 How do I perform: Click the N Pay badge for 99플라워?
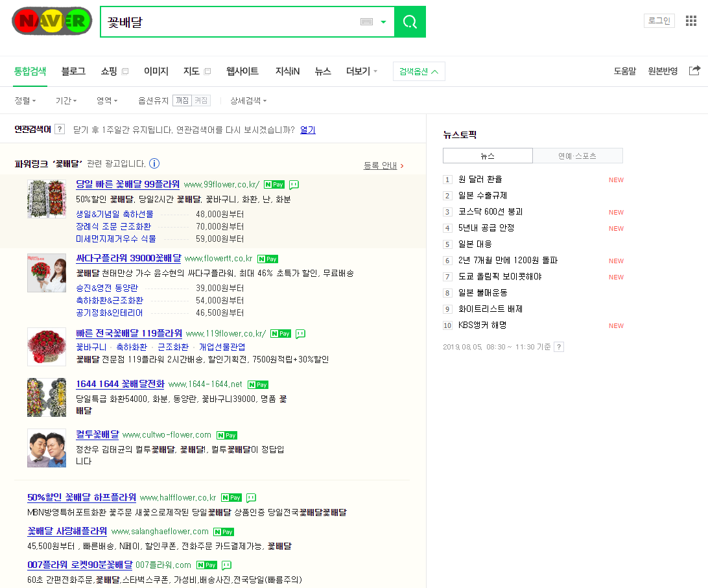(274, 184)
